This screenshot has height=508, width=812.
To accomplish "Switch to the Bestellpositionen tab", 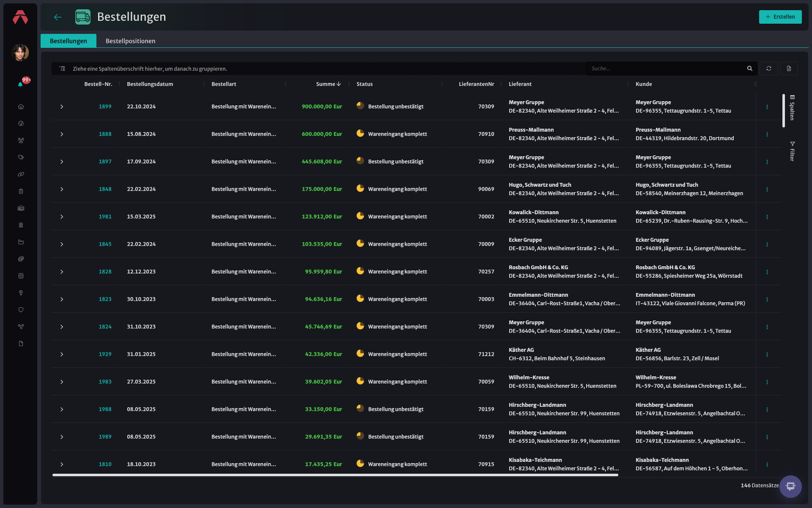I will [130, 41].
